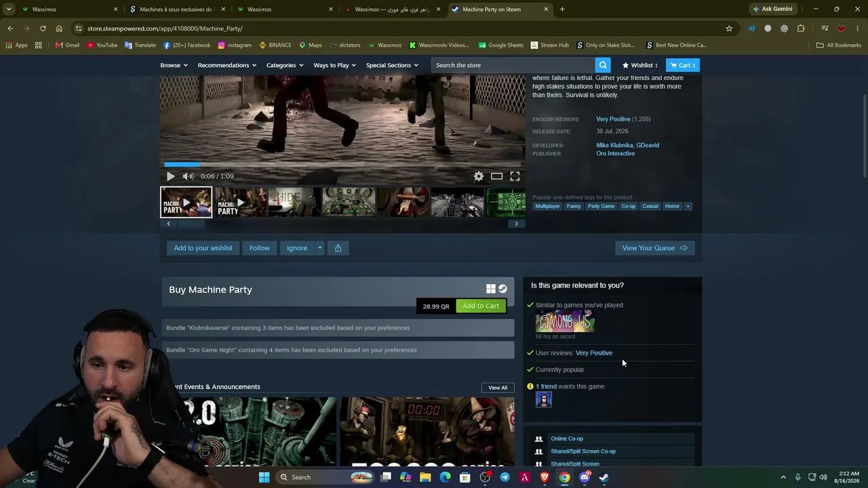Open the Gmail bookmark

67,45
